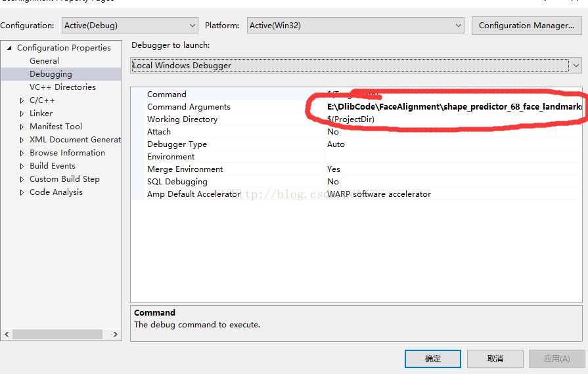Click the tree panel scroll right arrow

point(116,335)
